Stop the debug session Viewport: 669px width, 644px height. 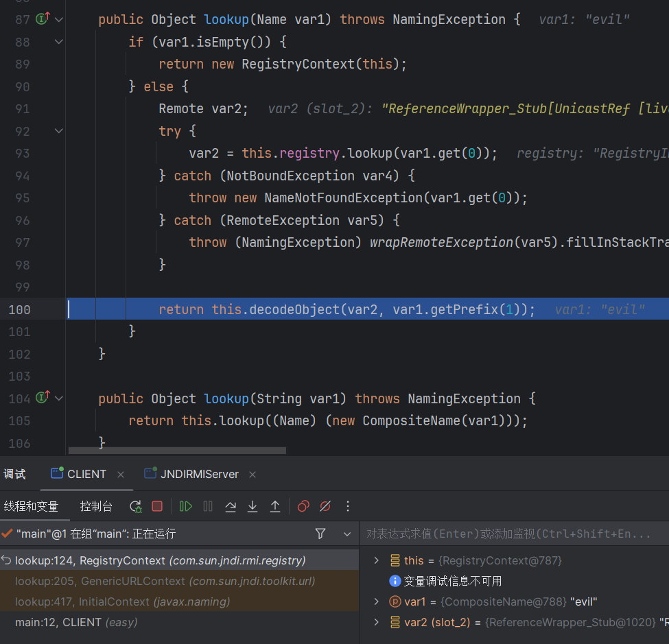[x=157, y=506]
